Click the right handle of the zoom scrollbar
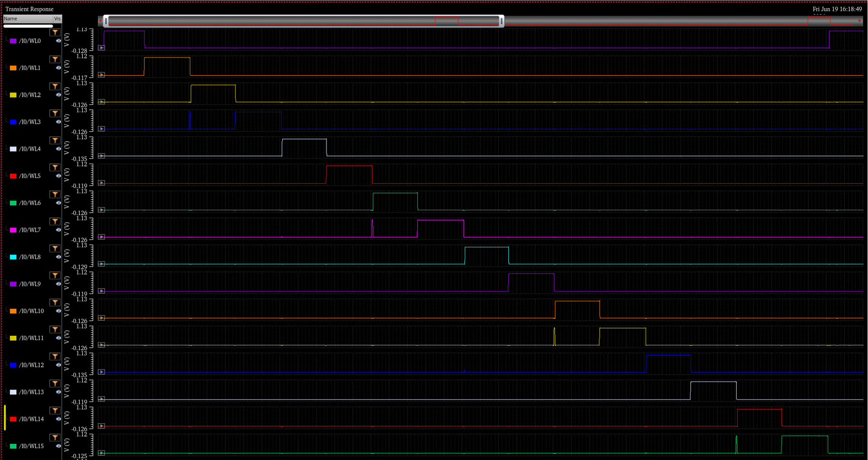The height and width of the screenshot is (460, 868). coord(501,21)
